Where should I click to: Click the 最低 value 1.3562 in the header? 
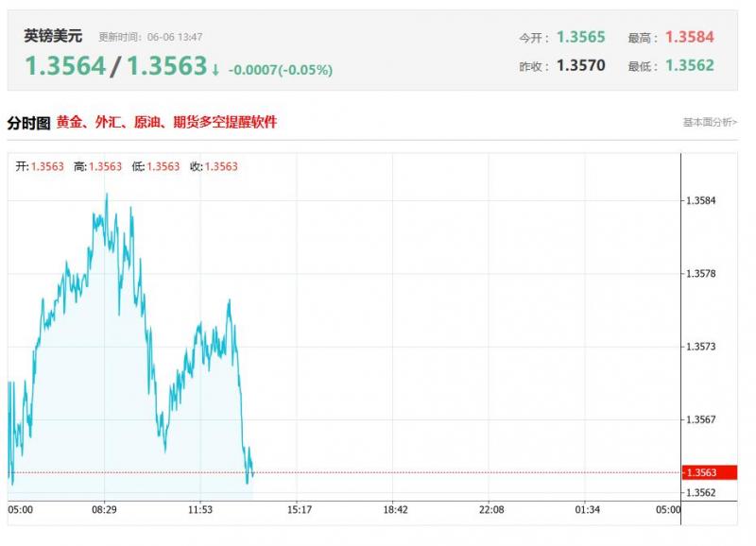pyautogui.click(x=689, y=66)
